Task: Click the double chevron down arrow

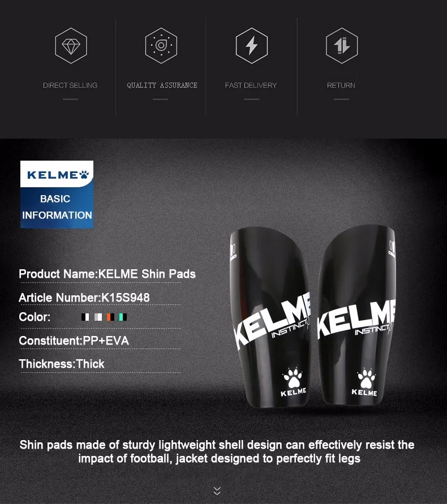Action: click(217, 491)
